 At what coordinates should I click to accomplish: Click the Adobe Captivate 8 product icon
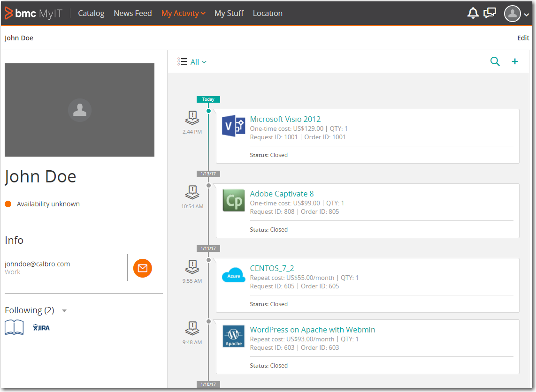233,200
